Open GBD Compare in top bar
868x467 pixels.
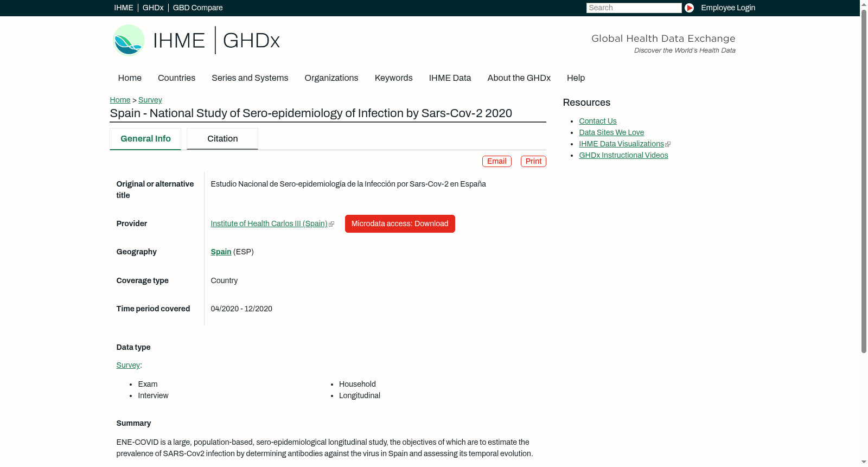tap(198, 8)
